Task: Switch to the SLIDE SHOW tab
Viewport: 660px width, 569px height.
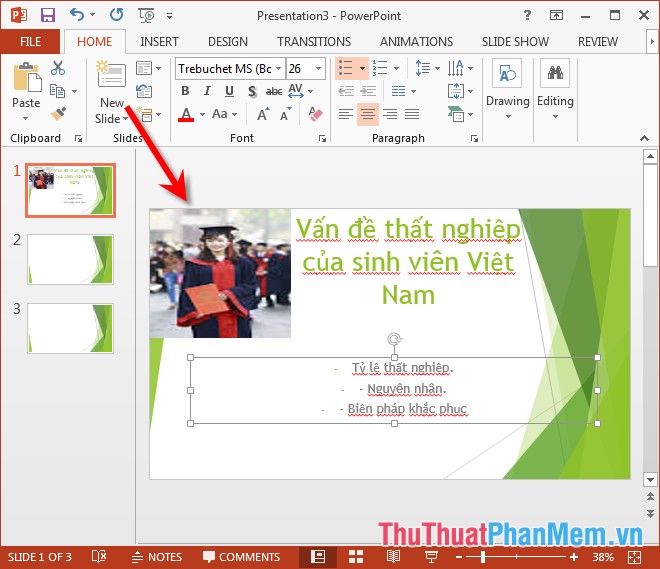Action: coord(515,42)
